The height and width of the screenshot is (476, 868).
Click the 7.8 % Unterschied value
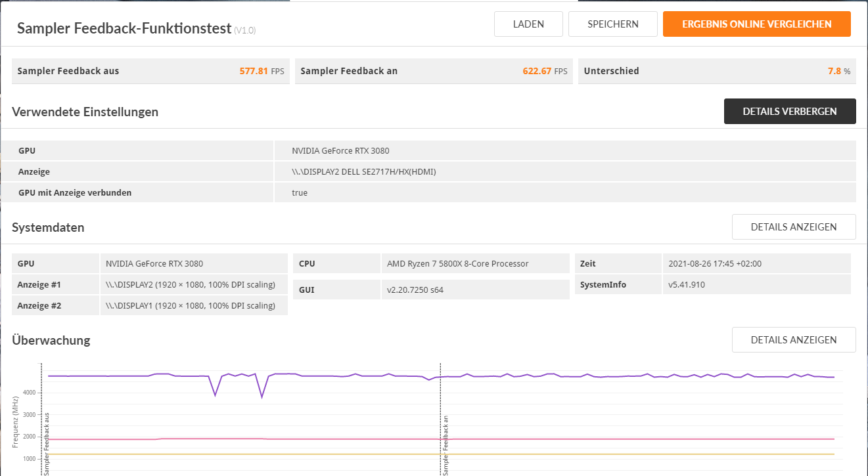coord(839,71)
